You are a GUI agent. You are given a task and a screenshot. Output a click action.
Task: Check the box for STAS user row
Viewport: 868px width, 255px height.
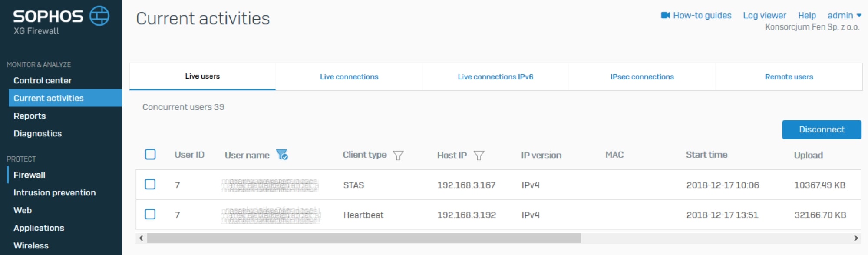(x=150, y=184)
